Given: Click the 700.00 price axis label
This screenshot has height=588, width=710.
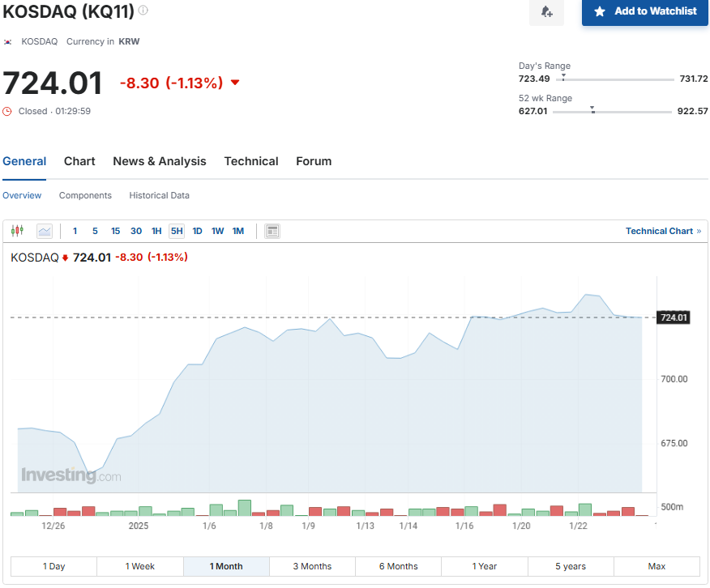Looking at the screenshot, I should tap(674, 379).
